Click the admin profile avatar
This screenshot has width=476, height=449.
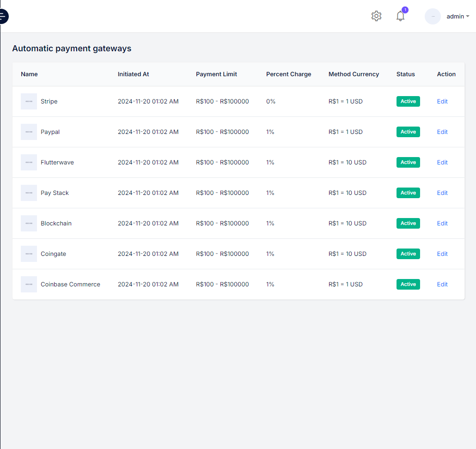[433, 17]
